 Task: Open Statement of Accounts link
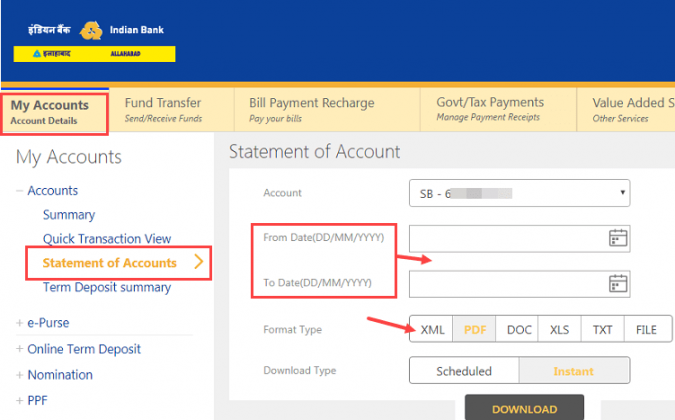point(109,262)
